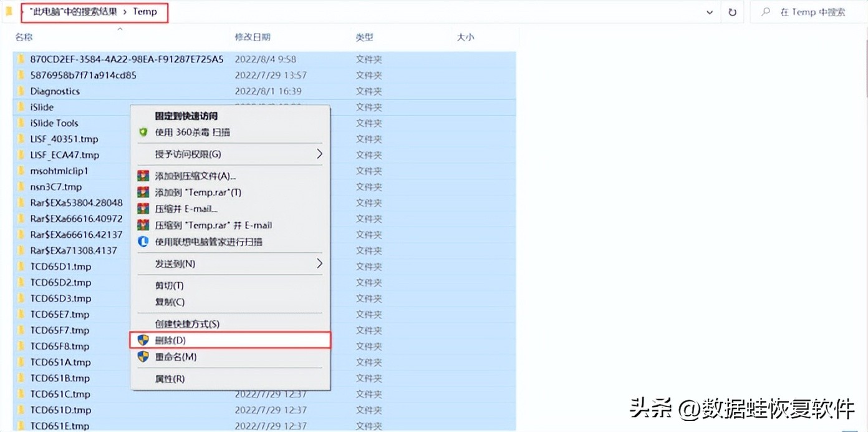Select the WinRAR 添加到压缩文件 icon
The height and width of the screenshot is (432, 868).
pyautogui.click(x=143, y=175)
